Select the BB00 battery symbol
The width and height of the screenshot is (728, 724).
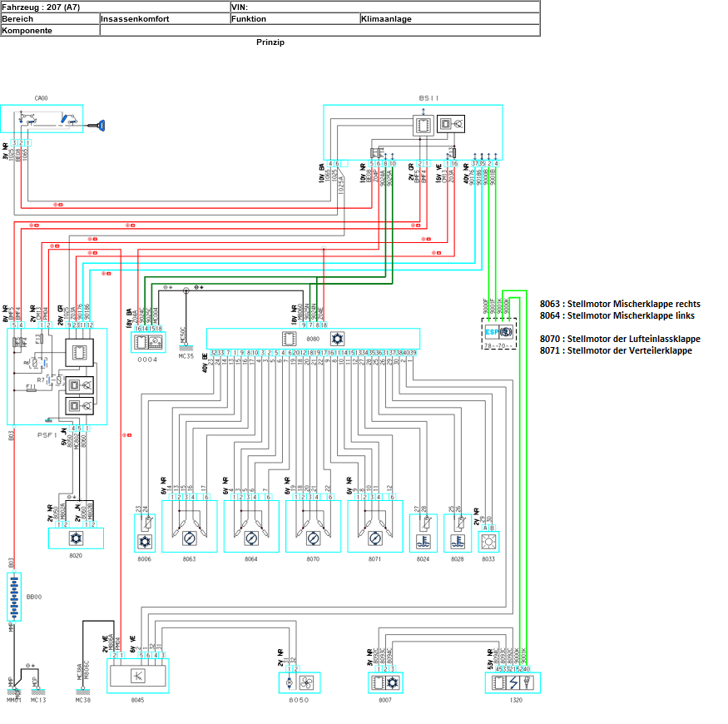point(13,597)
